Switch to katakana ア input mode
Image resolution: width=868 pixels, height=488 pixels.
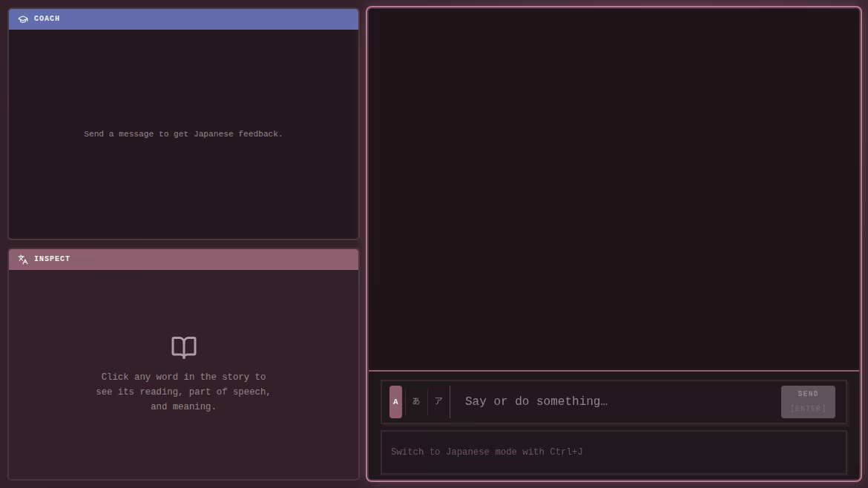click(438, 402)
